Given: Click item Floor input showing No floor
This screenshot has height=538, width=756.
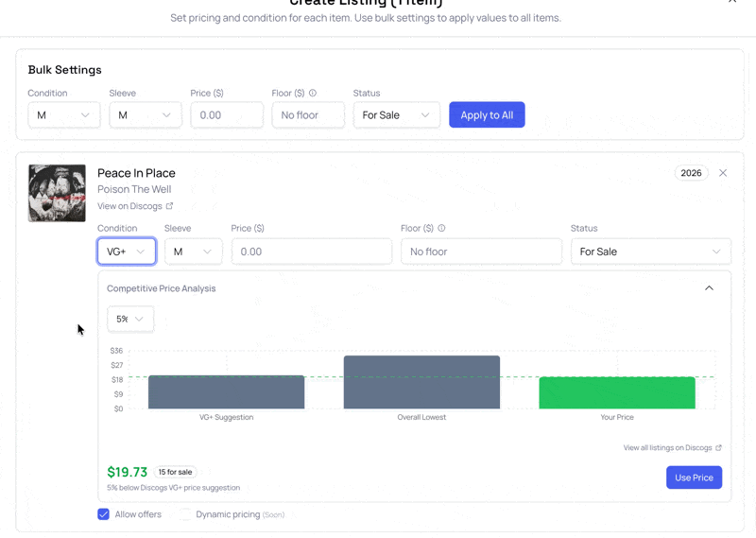Looking at the screenshot, I should coord(481,252).
